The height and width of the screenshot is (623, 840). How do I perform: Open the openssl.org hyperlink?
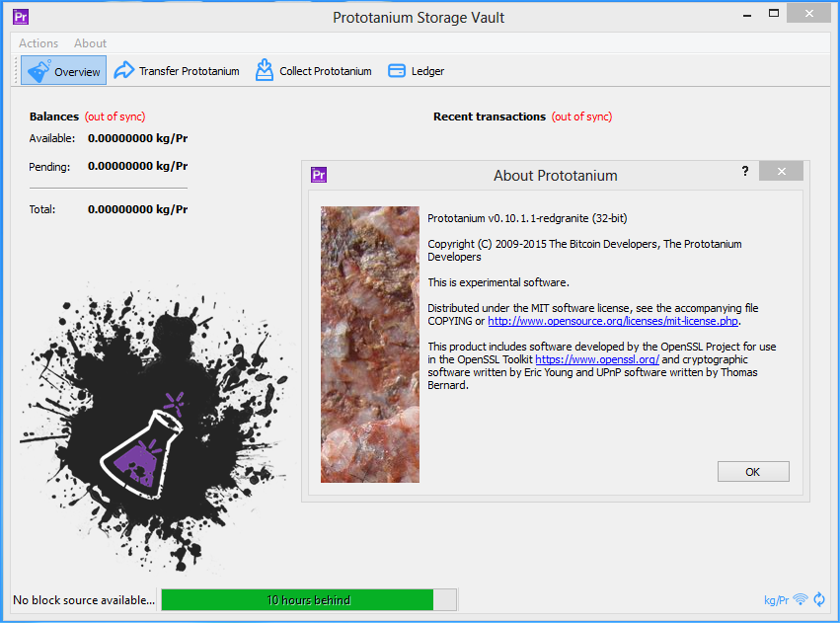click(x=597, y=359)
